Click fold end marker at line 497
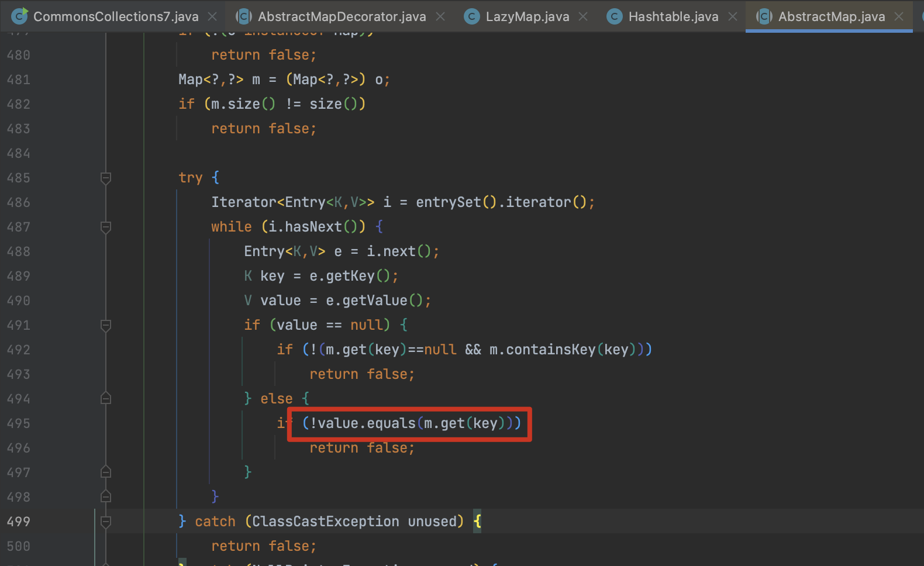The height and width of the screenshot is (566, 924). pos(106,472)
